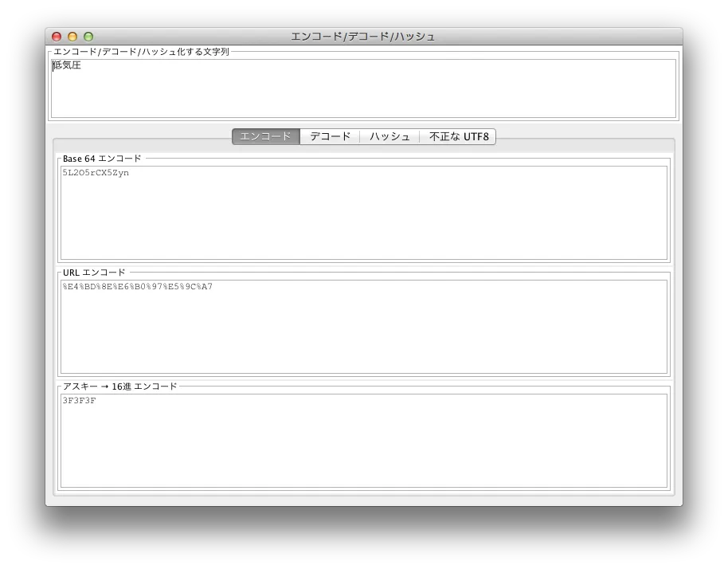This screenshot has width=728, height=569.
Task: Minimize the window with yellow button
Action: pos(72,37)
